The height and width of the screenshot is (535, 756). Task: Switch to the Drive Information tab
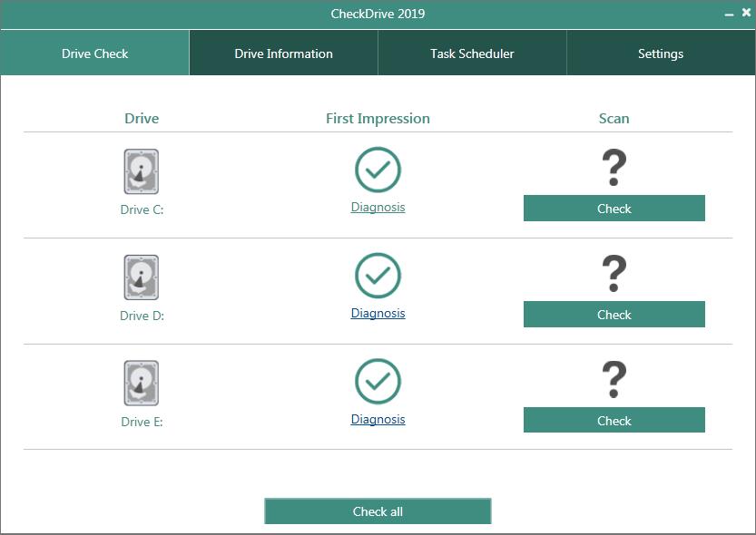click(283, 53)
